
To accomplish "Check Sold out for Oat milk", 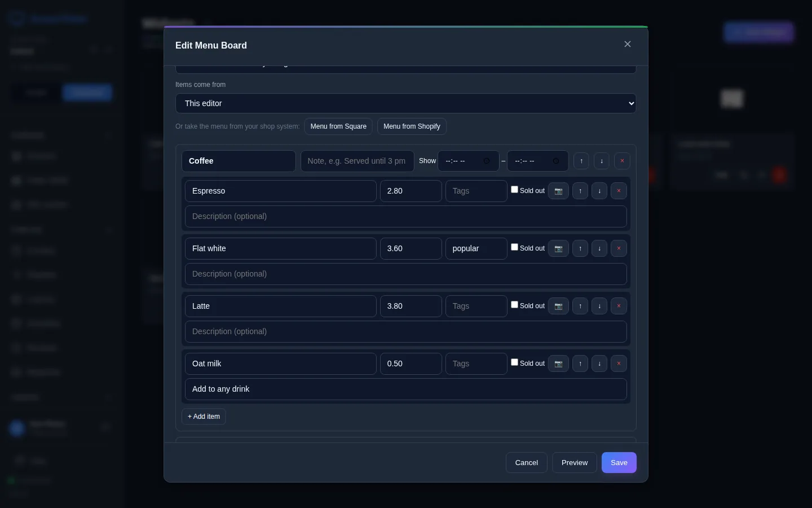I will coord(514,362).
